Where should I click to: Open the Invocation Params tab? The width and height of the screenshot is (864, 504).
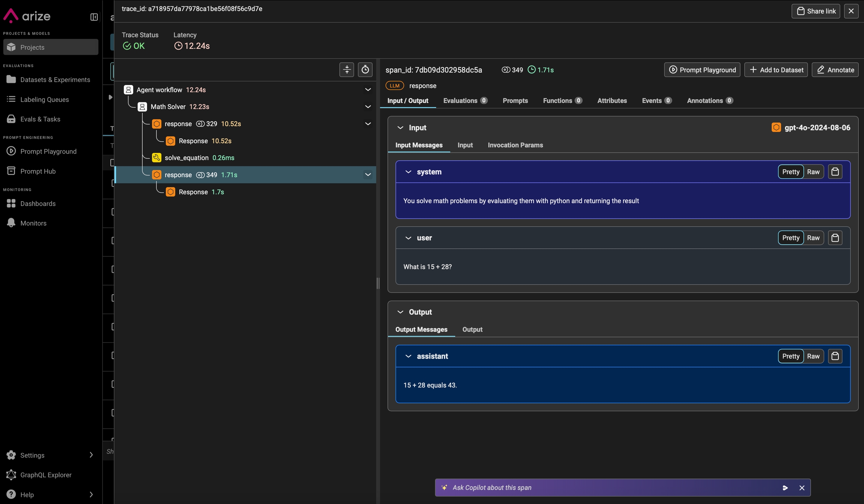click(x=515, y=145)
